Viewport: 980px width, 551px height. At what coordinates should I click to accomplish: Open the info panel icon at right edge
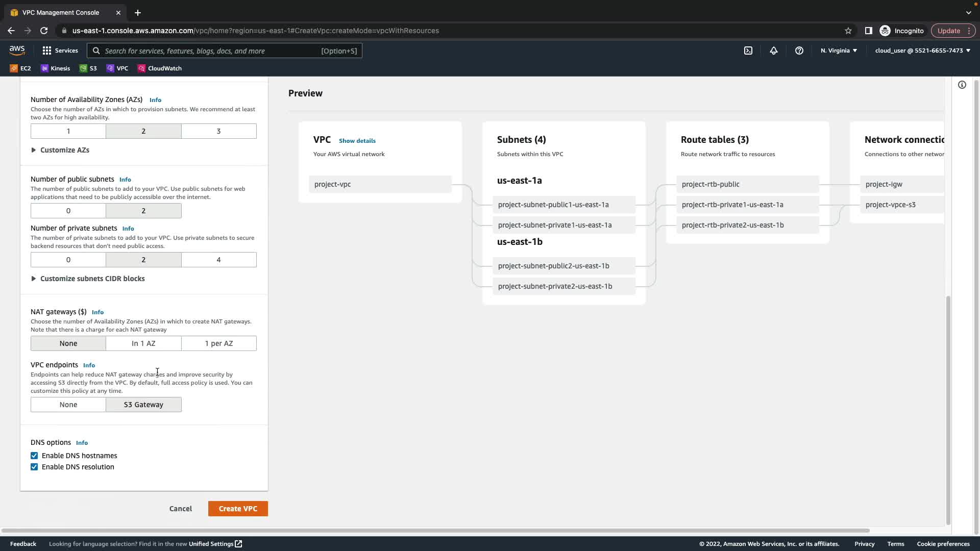coord(962,85)
